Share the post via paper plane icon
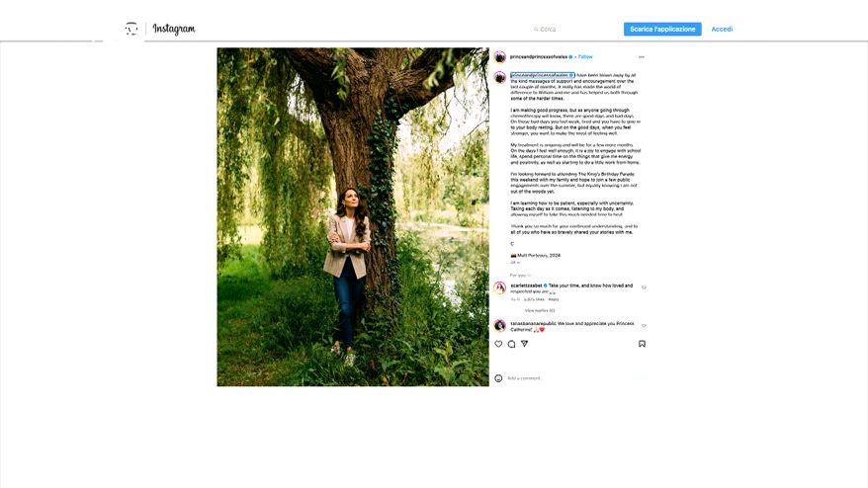 point(524,344)
